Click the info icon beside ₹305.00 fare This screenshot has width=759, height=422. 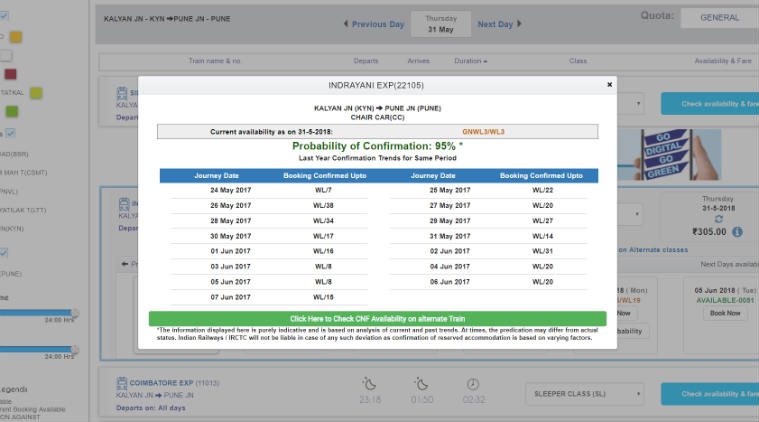737,231
